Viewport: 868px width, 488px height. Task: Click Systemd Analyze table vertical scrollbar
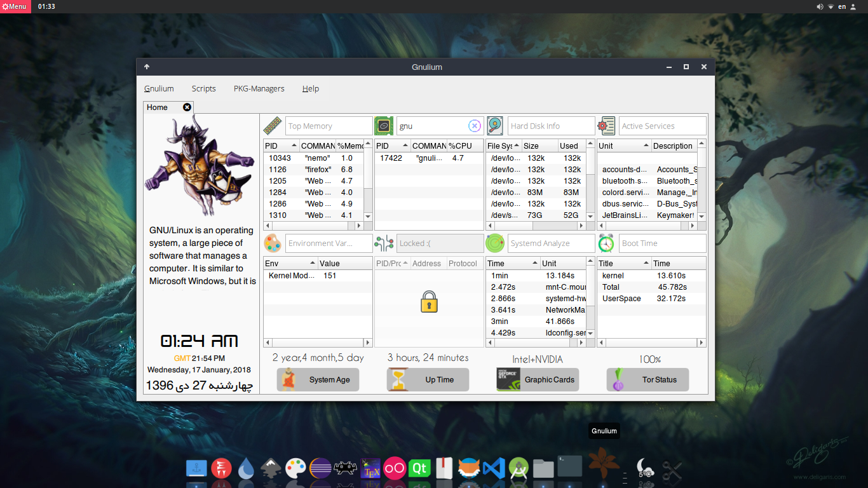(590, 298)
